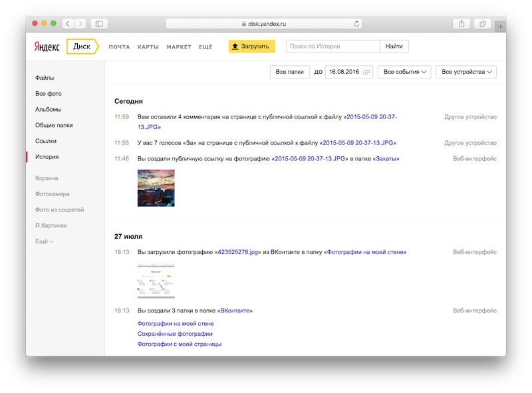The image size is (532, 393).
Task: Open the 423525278.jpg file link
Action: pos(238,252)
